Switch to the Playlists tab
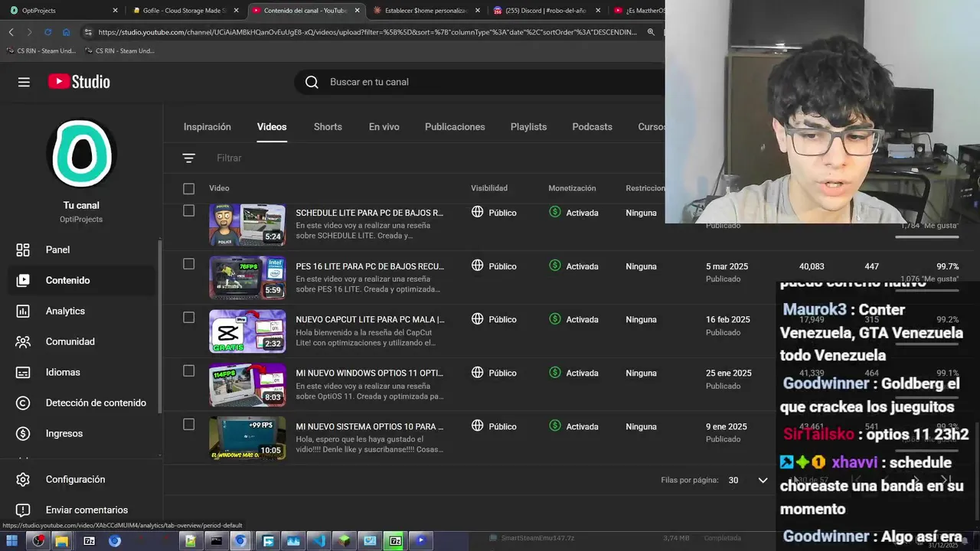Viewport: 980px width, 551px height. tap(528, 127)
